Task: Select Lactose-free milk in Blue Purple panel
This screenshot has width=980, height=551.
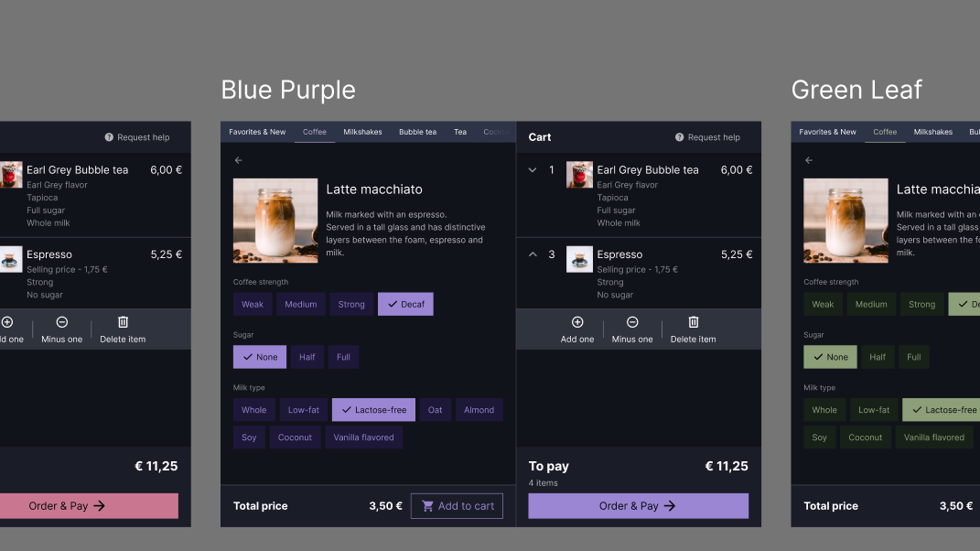Action: [373, 410]
